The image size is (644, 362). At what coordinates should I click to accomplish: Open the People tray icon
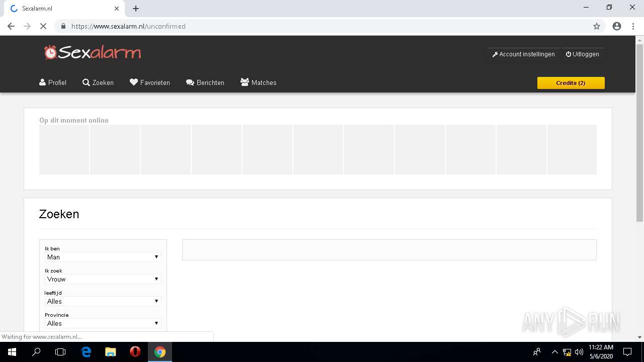(537, 352)
